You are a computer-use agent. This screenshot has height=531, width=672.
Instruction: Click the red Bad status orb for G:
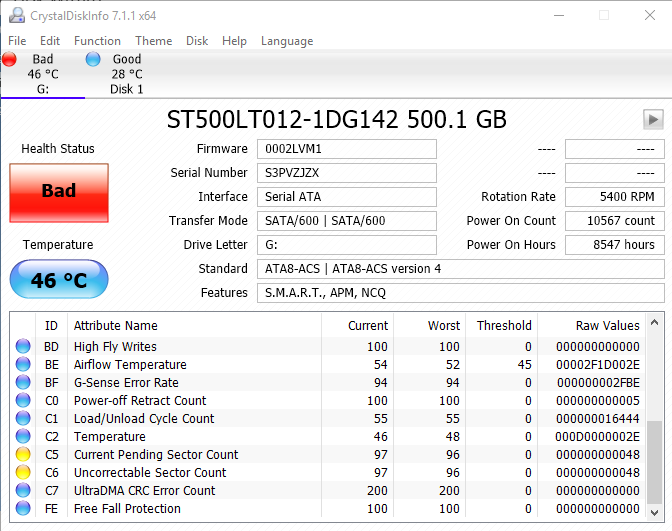tap(9, 59)
